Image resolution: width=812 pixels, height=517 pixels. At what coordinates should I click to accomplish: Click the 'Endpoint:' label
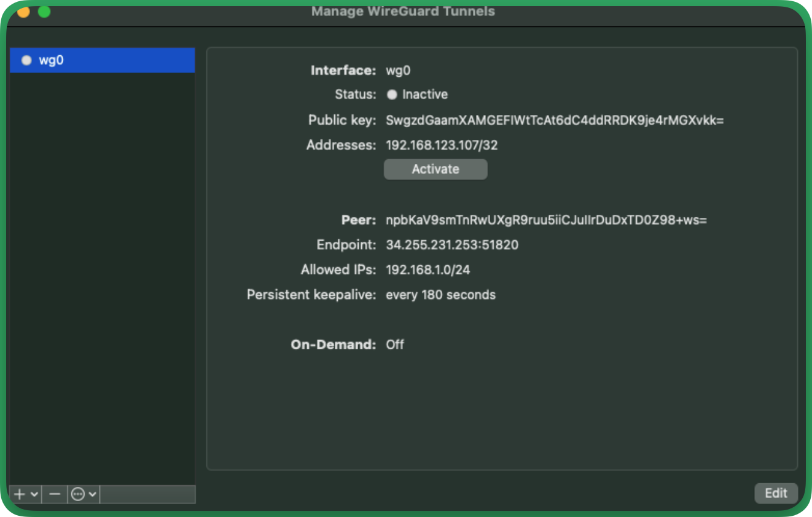coord(346,245)
